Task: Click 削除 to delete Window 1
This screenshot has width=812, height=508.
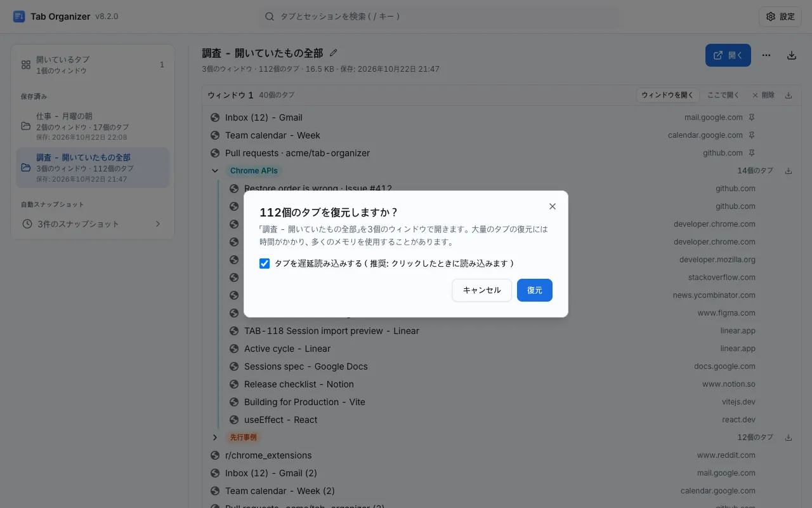Action: coord(763,95)
